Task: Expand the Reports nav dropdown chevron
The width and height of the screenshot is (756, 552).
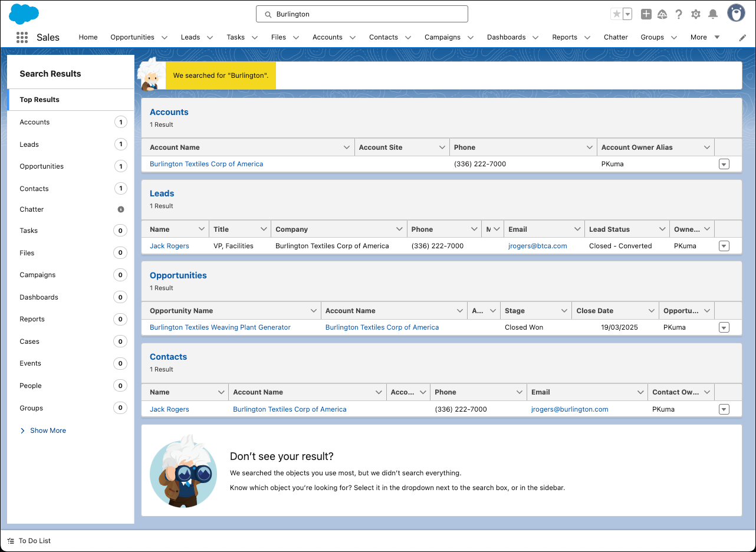Action: click(587, 37)
